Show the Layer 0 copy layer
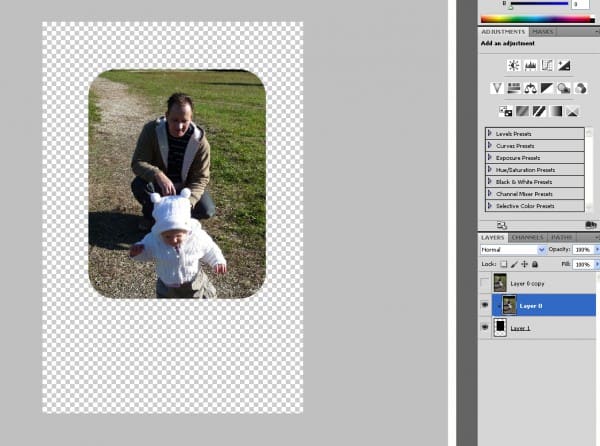The height and width of the screenshot is (446, 600). [x=485, y=283]
